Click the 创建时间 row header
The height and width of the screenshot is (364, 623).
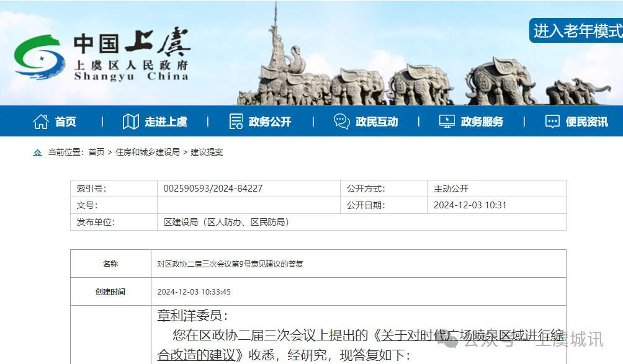click(111, 291)
